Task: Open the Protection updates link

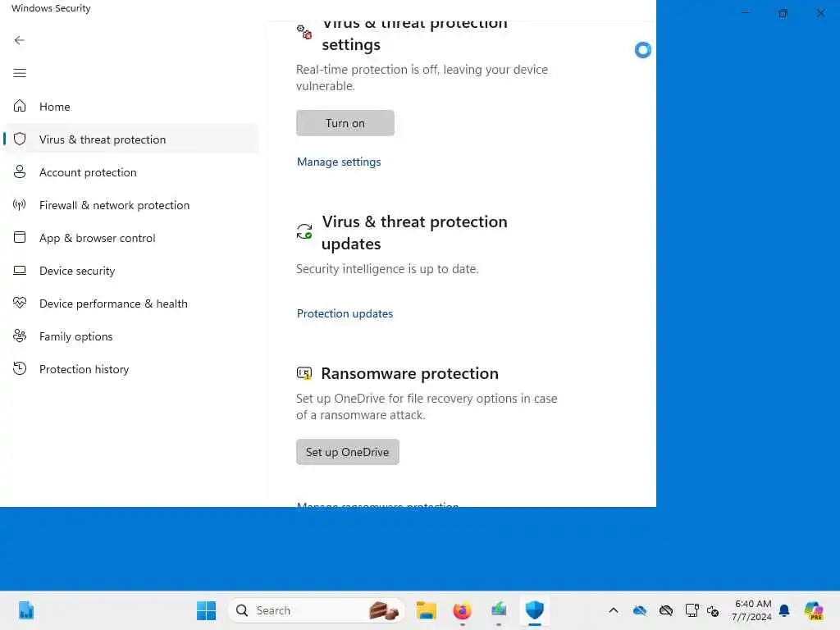Action: [x=345, y=313]
